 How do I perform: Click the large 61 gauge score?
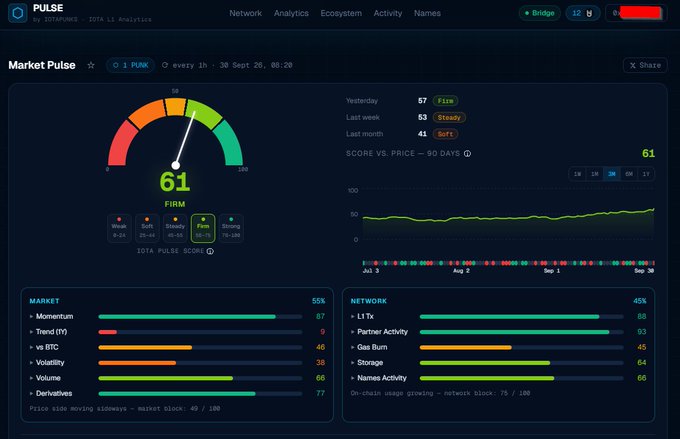pyautogui.click(x=175, y=182)
